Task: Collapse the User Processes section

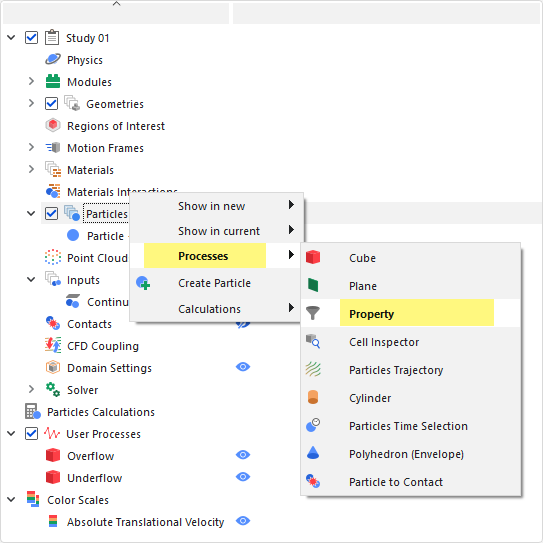Action: click(x=11, y=433)
